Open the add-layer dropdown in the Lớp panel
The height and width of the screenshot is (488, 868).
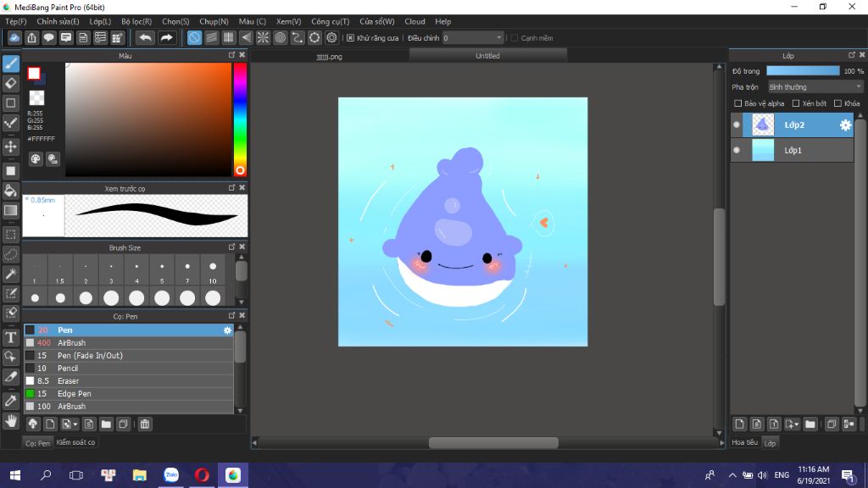793,424
